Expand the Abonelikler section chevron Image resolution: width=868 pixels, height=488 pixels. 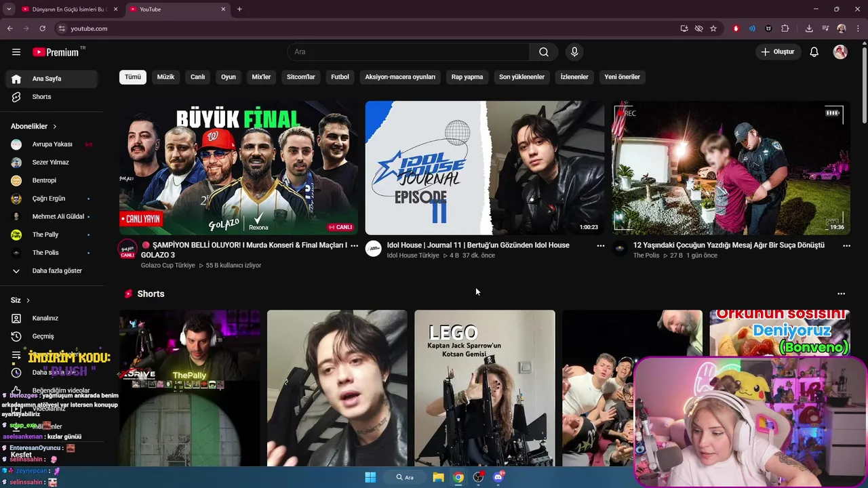click(55, 127)
